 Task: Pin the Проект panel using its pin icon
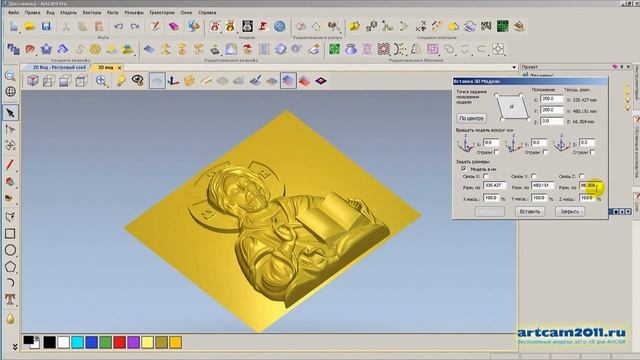622,67
